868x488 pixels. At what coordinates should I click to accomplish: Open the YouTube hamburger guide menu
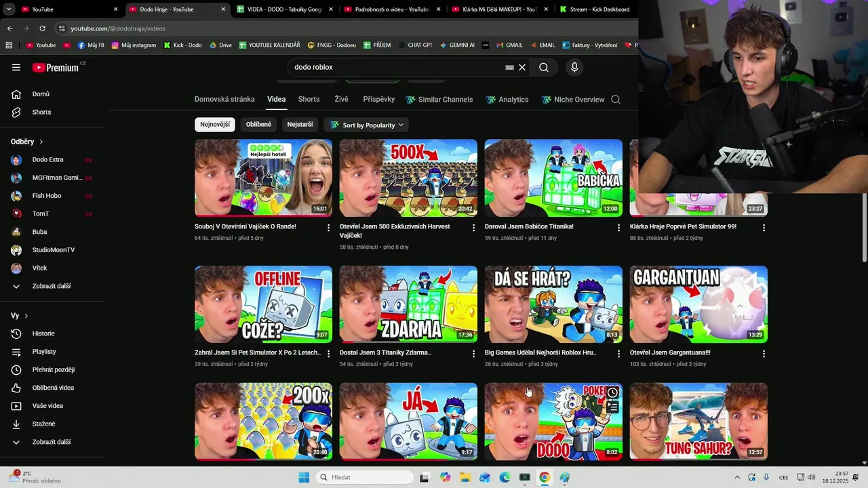(16, 67)
